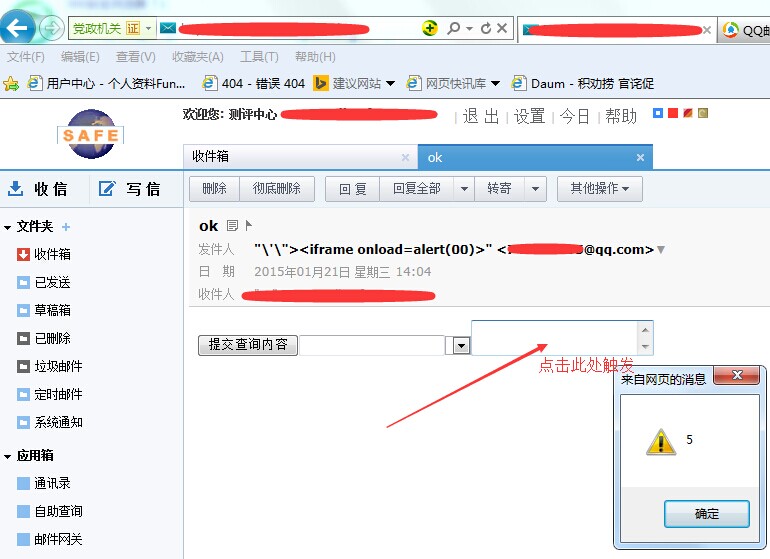Viewport: 770px width, 559px height.
Task: Go back with the browser back arrow
Action: click(17, 28)
